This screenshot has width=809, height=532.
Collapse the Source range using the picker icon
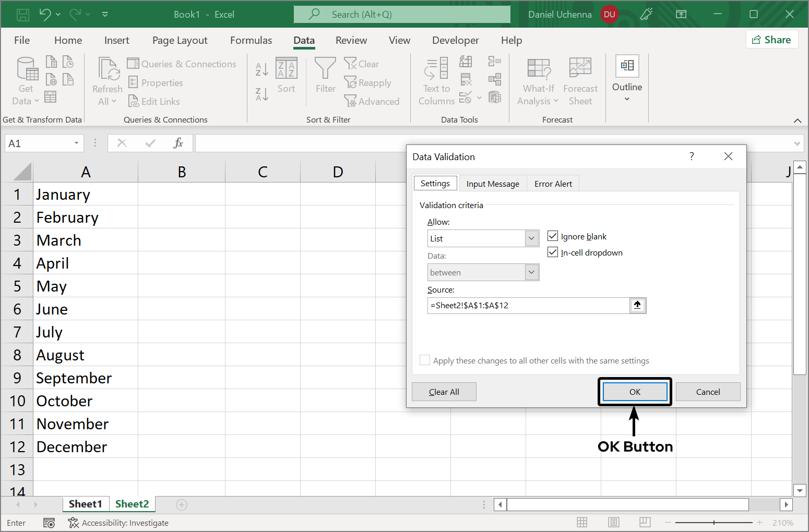[637, 305]
